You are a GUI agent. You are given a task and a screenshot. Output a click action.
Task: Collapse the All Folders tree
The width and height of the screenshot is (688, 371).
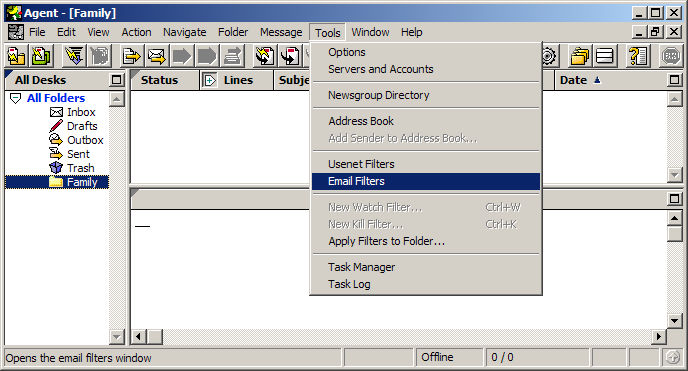click(15, 98)
